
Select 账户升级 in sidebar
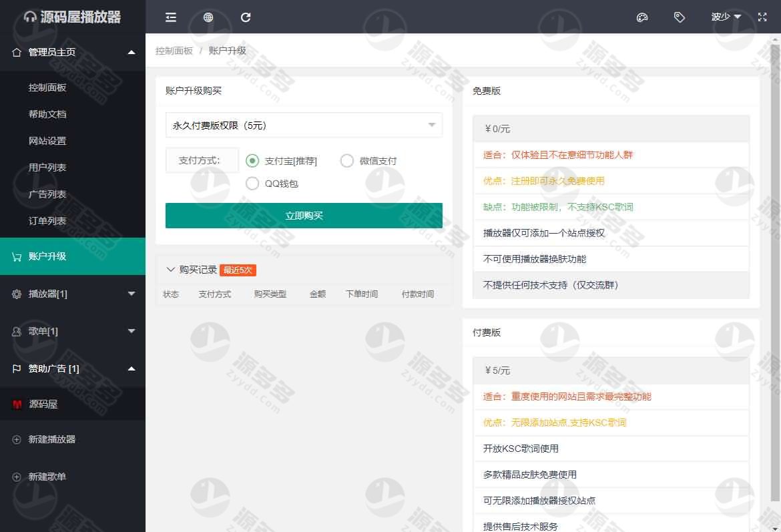73,256
